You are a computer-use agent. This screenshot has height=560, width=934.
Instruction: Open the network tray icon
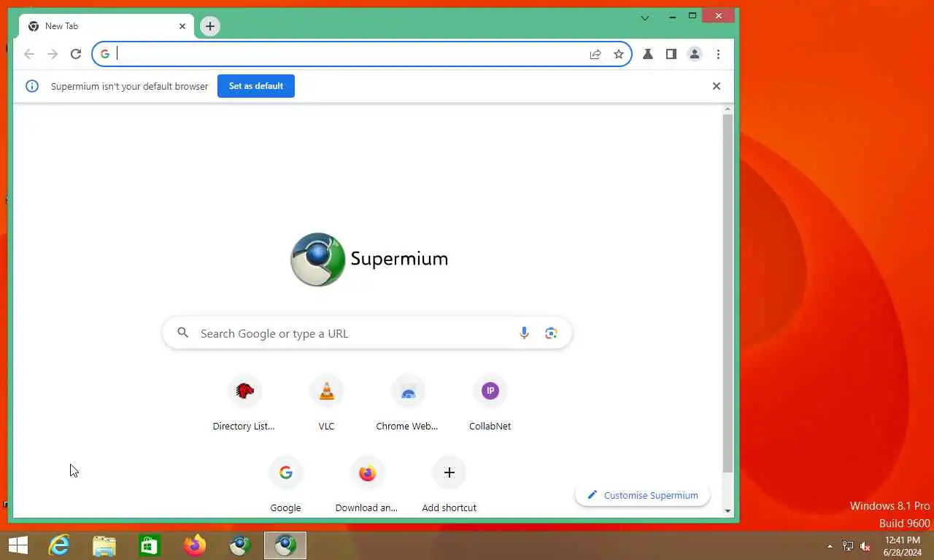pyautogui.click(x=848, y=546)
